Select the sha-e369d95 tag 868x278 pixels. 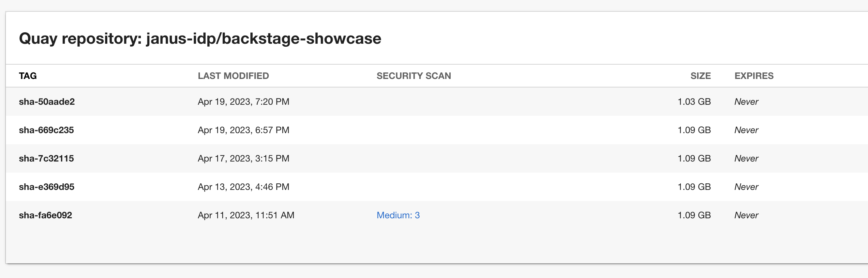point(47,187)
